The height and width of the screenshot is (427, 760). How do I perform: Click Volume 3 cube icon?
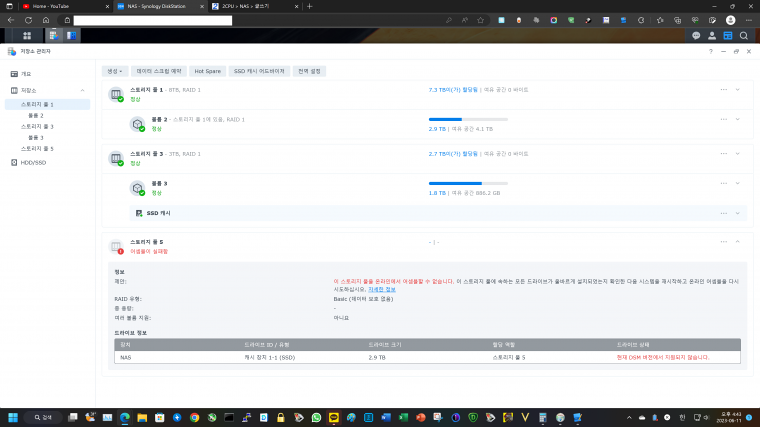[138, 188]
